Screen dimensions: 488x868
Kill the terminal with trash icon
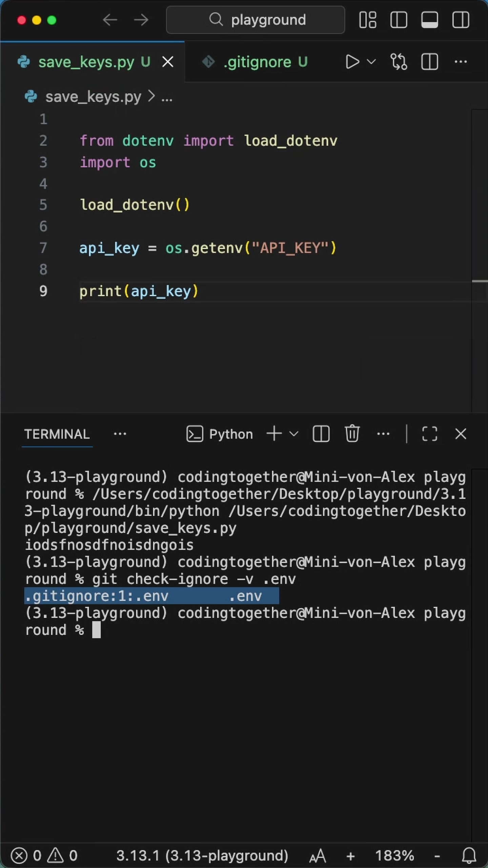tap(352, 434)
